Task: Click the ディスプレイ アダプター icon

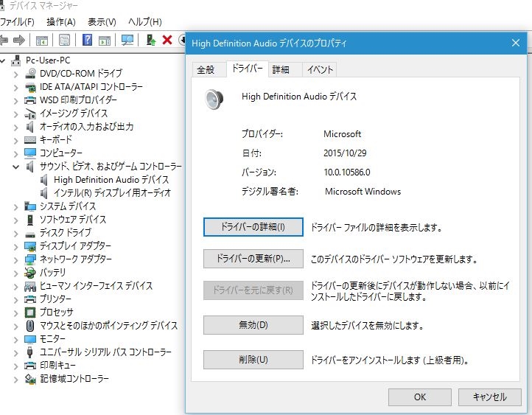Action: coord(30,246)
